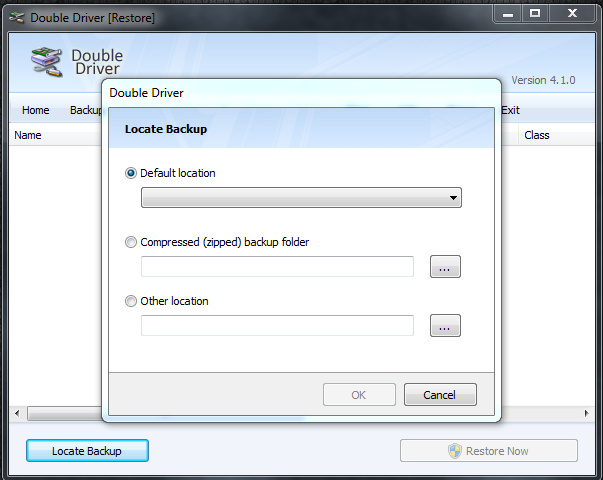Screen dimensions: 603x480
Task: Expand the Default location dropdown list
Action: tap(454, 198)
